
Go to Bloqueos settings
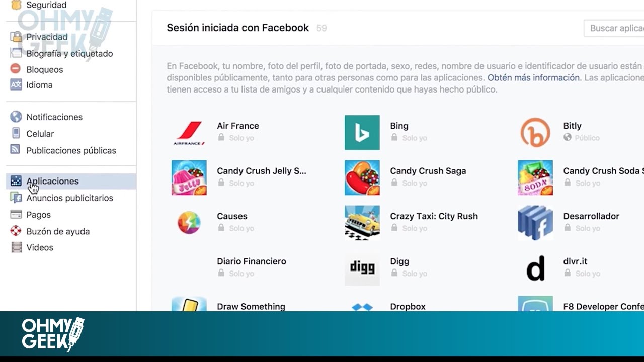pyautogui.click(x=45, y=69)
